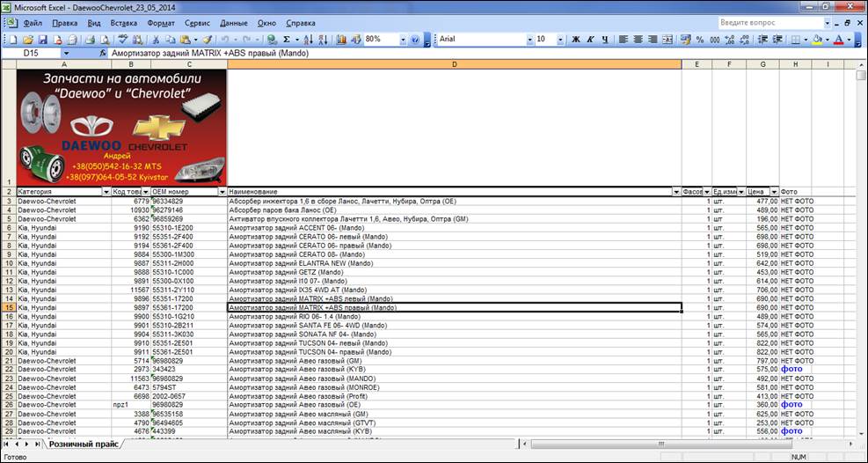Select cell with OEM number 96334829

189,201
